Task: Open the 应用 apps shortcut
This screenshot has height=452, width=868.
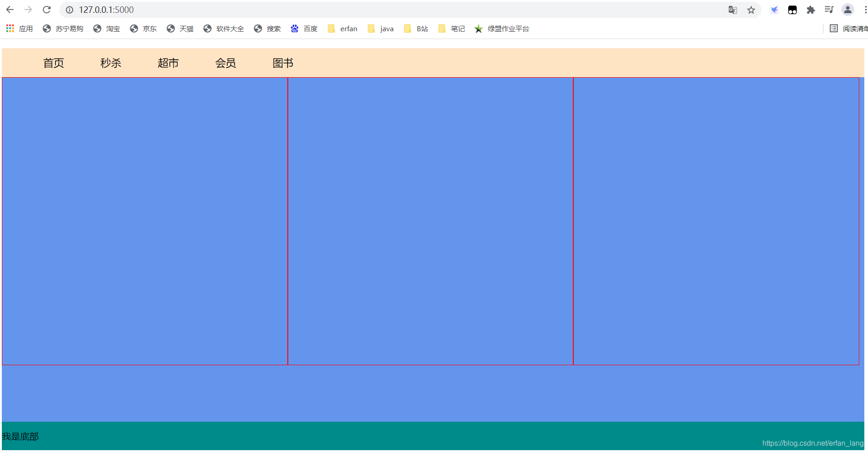Action: click(19, 28)
